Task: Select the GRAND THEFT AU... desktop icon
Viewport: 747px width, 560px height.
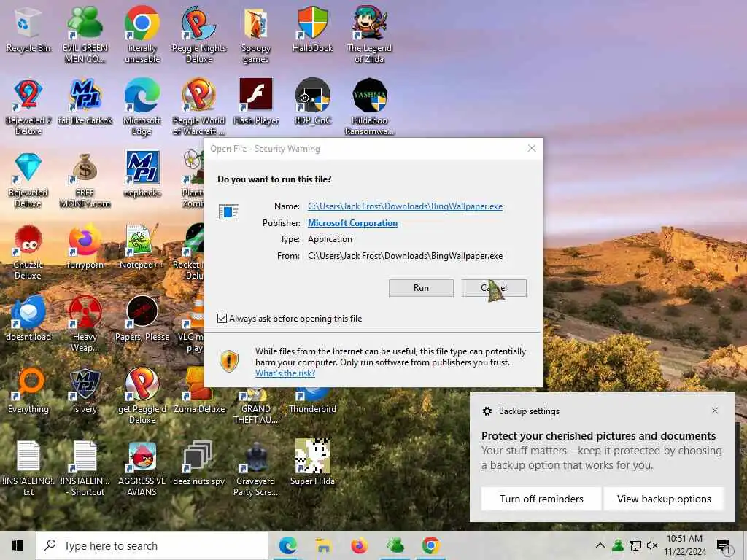Action: pyautogui.click(x=256, y=408)
